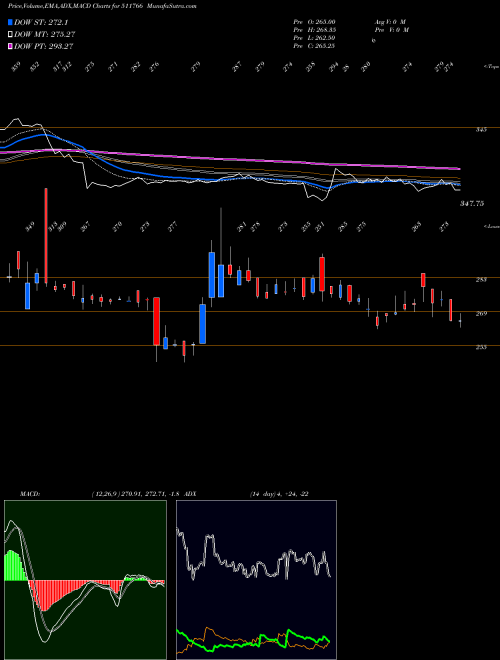Click the 'Pre V: 0 M' volume text

[392, 30]
